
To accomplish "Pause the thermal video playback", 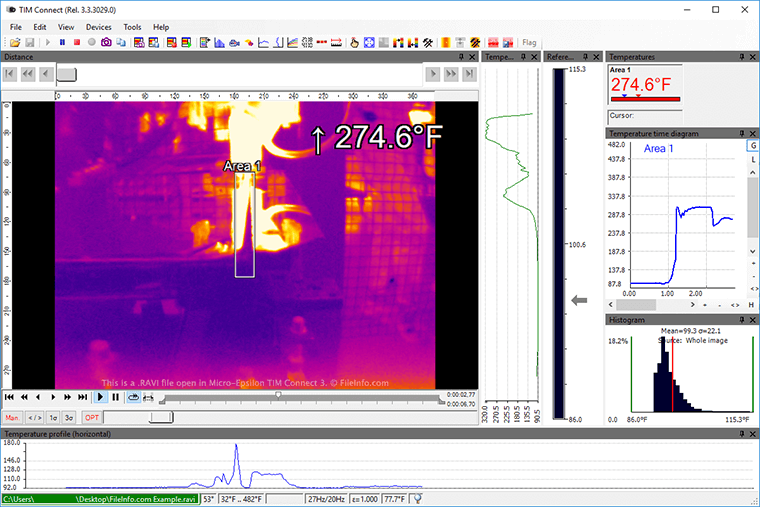I will 115,397.
